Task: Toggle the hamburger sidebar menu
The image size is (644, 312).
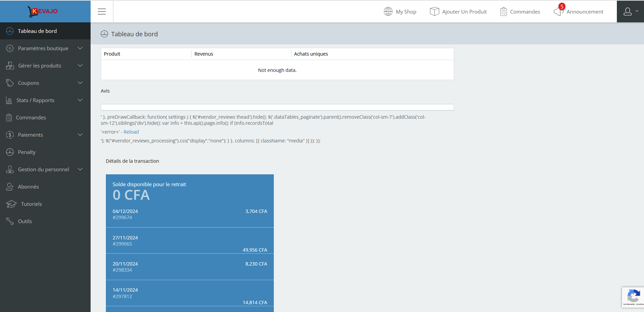Action: click(x=102, y=12)
